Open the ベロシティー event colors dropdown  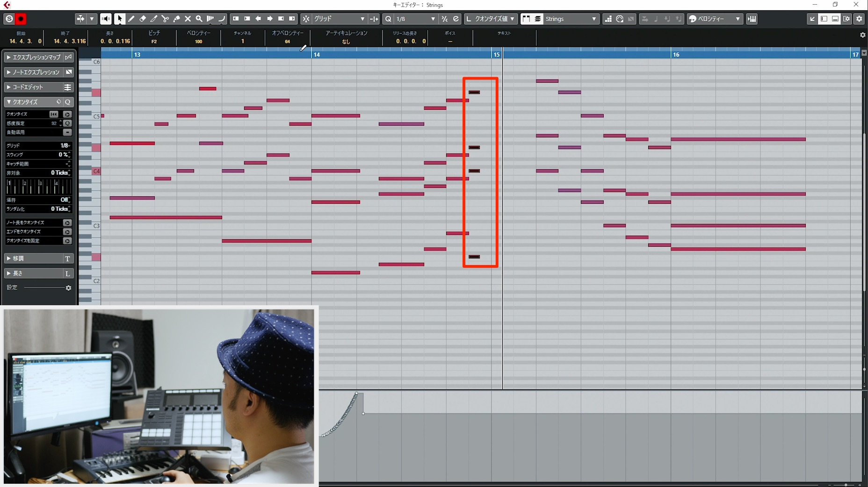pyautogui.click(x=715, y=19)
